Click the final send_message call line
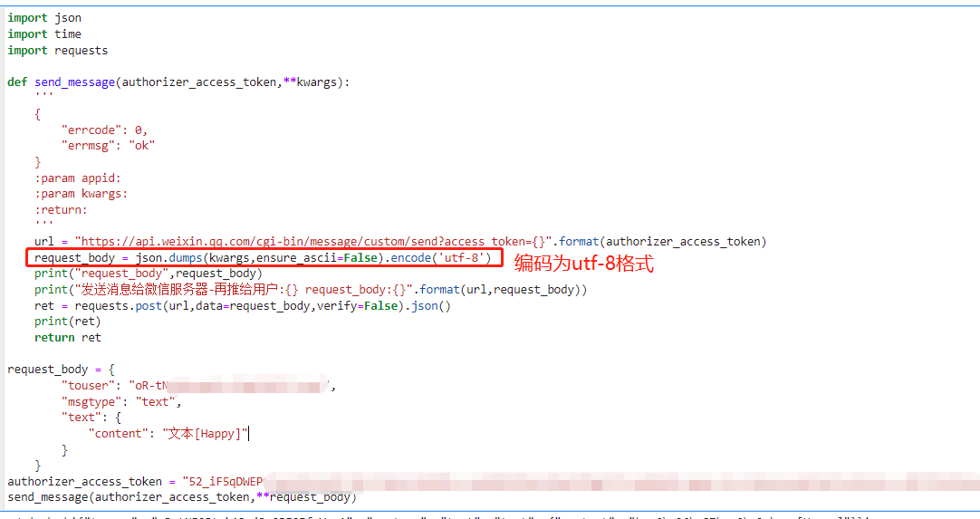980x519 pixels. click(182, 498)
